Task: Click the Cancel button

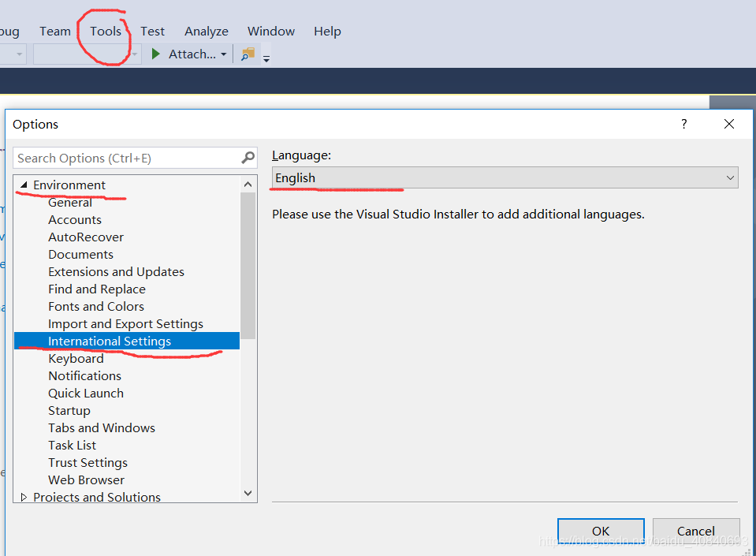Action: click(x=696, y=531)
